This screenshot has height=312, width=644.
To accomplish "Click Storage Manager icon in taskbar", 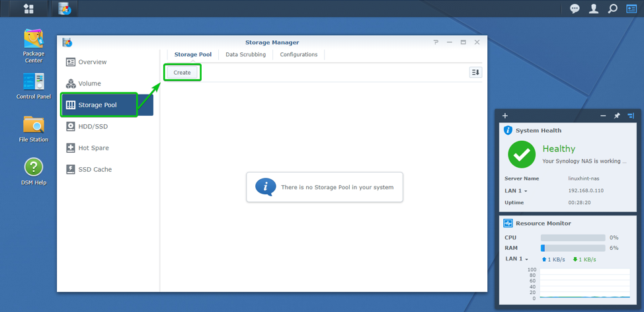I will tap(65, 9).
